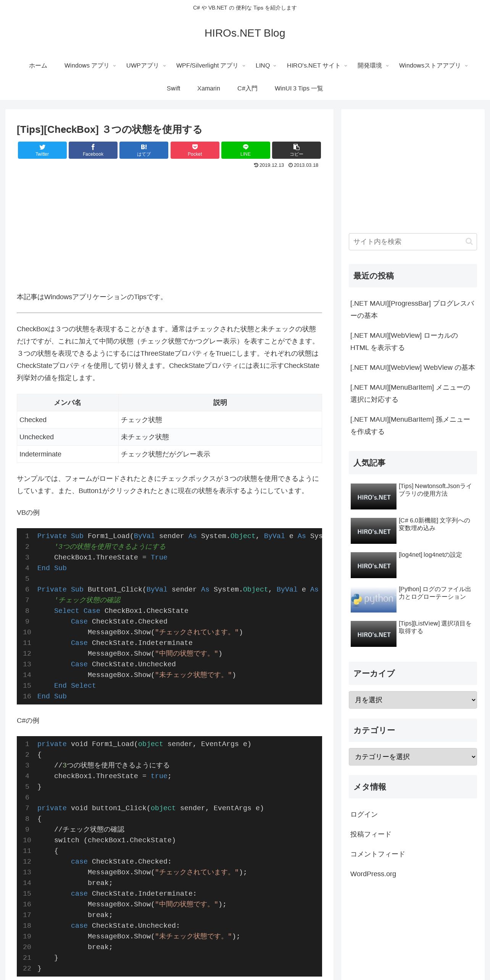The width and height of the screenshot is (490, 980).
Task: Share article via LINE
Action: (x=245, y=150)
